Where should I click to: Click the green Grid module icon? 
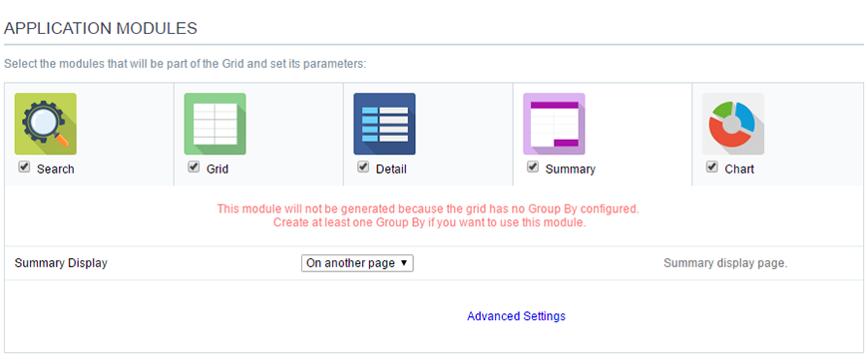point(215,124)
